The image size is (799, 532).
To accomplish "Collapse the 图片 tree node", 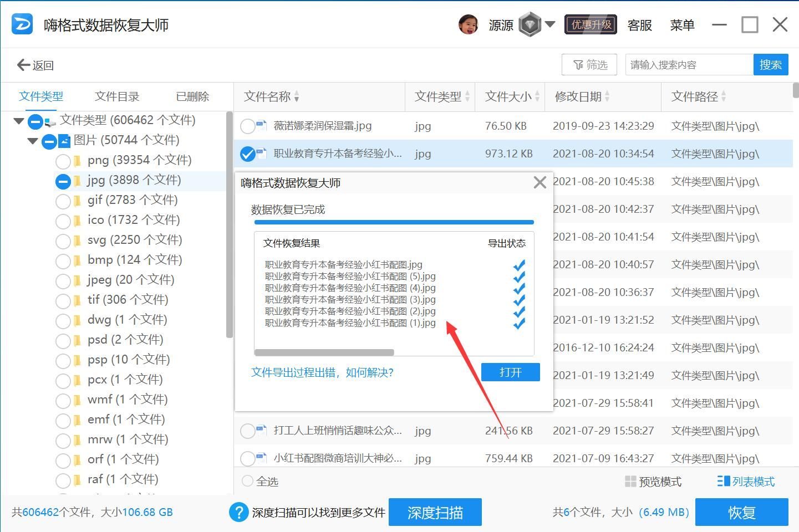I will tap(32, 141).
